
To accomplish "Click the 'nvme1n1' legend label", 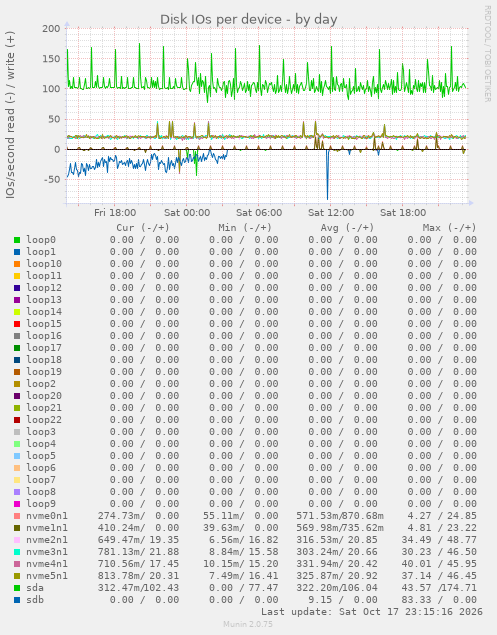I will click(47, 528).
